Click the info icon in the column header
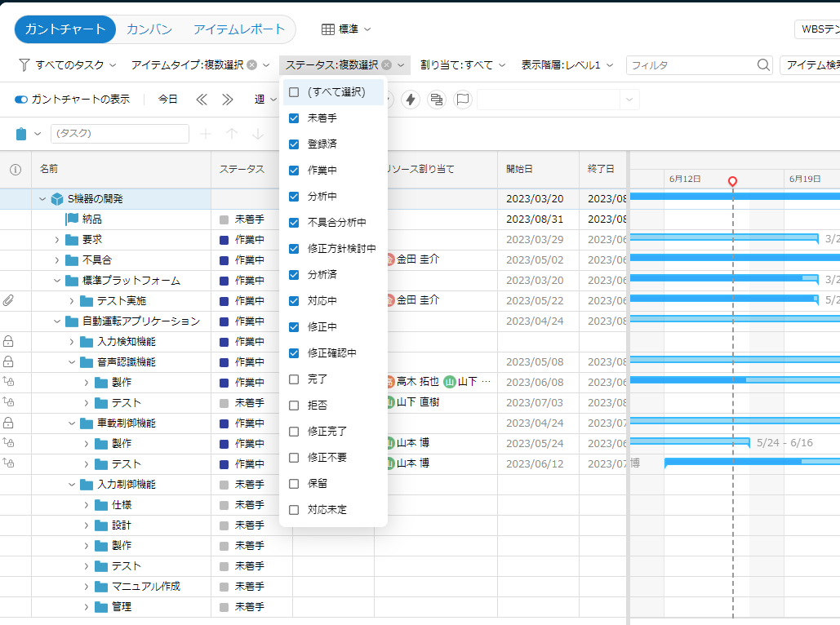 click(x=15, y=170)
